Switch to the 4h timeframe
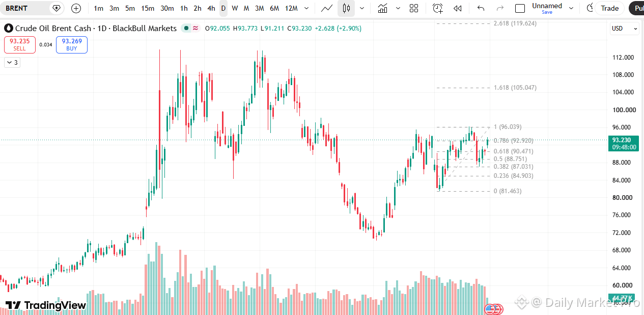The image size is (644, 315). 211,8
